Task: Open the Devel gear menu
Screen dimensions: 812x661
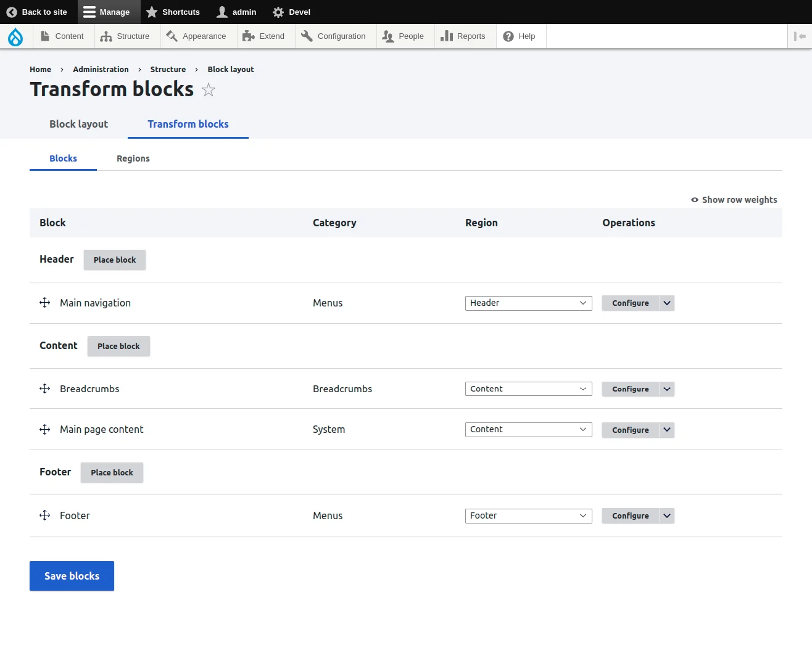Action: 278,12
